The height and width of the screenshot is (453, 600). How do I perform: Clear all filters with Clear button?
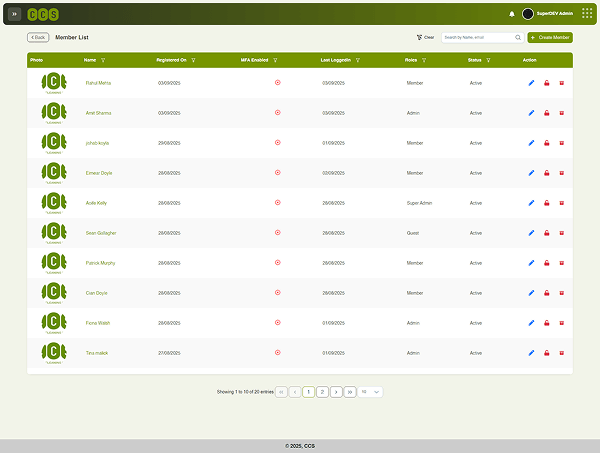pyautogui.click(x=425, y=37)
